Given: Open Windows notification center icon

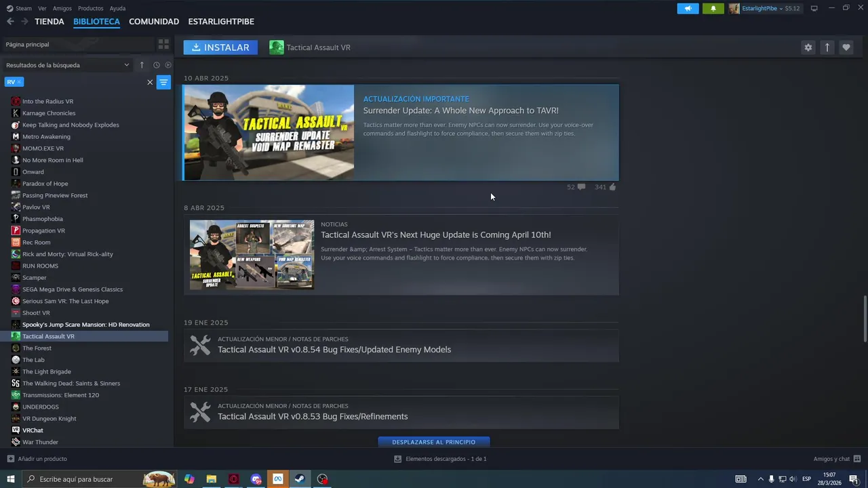Looking at the screenshot, I should coord(854,479).
